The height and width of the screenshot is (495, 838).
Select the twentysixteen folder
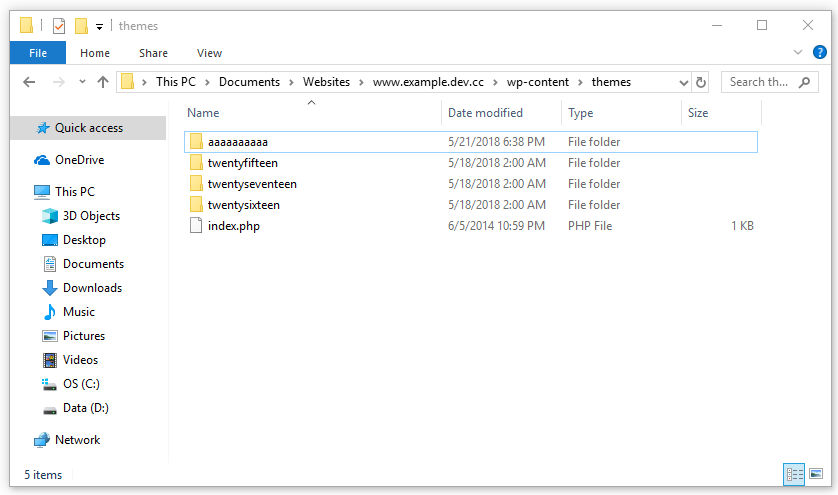tap(470, 205)
